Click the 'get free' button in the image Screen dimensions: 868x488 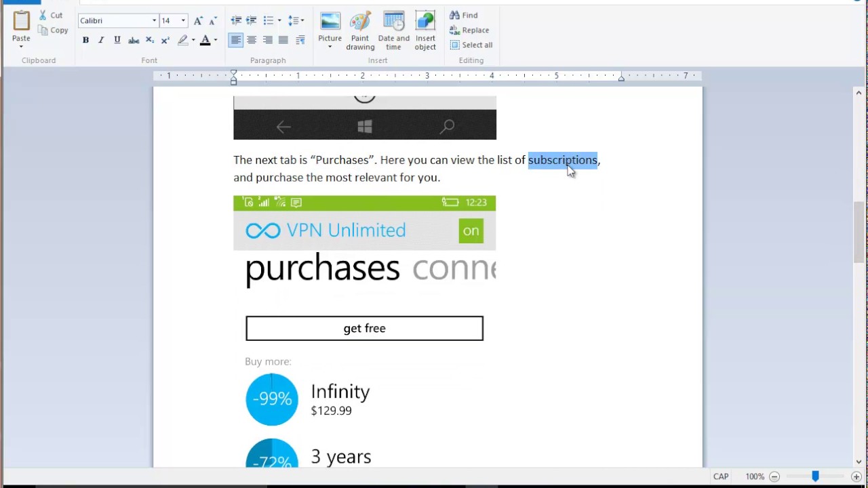pyautogui.click(x=364, y=328)
